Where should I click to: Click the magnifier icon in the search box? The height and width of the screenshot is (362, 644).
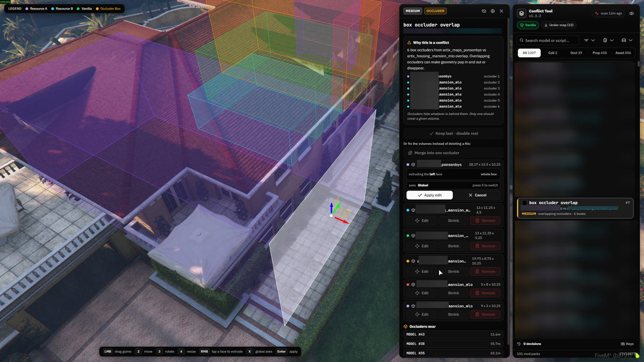[x=522, y=40]
